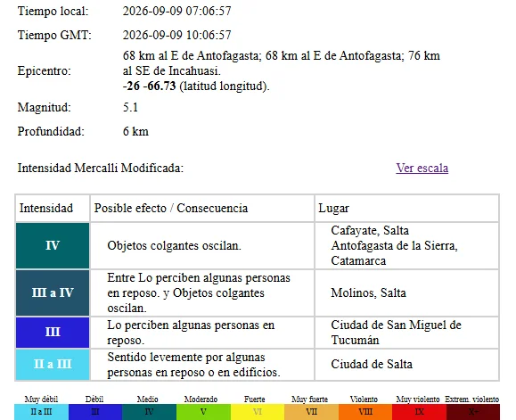This screenshot has width=516, height=420.
Task: Open the Ver escala link
Action: (x=422, y=168)
